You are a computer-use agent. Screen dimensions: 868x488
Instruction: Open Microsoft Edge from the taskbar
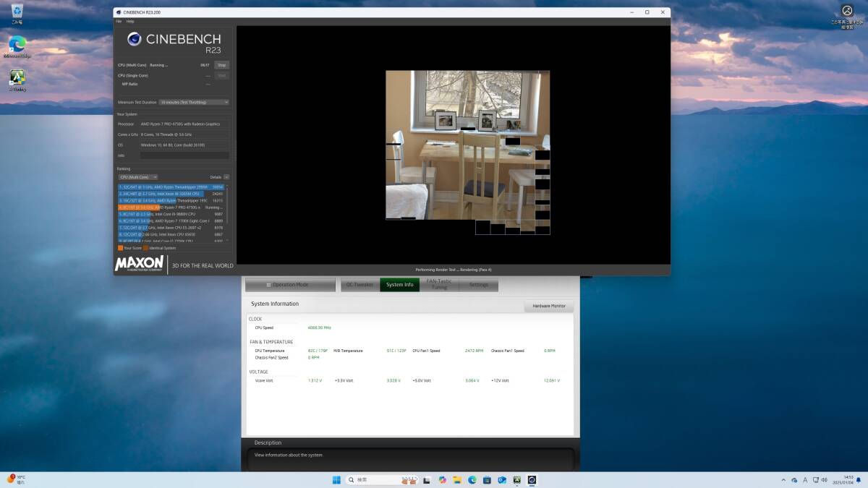[472, 480]
